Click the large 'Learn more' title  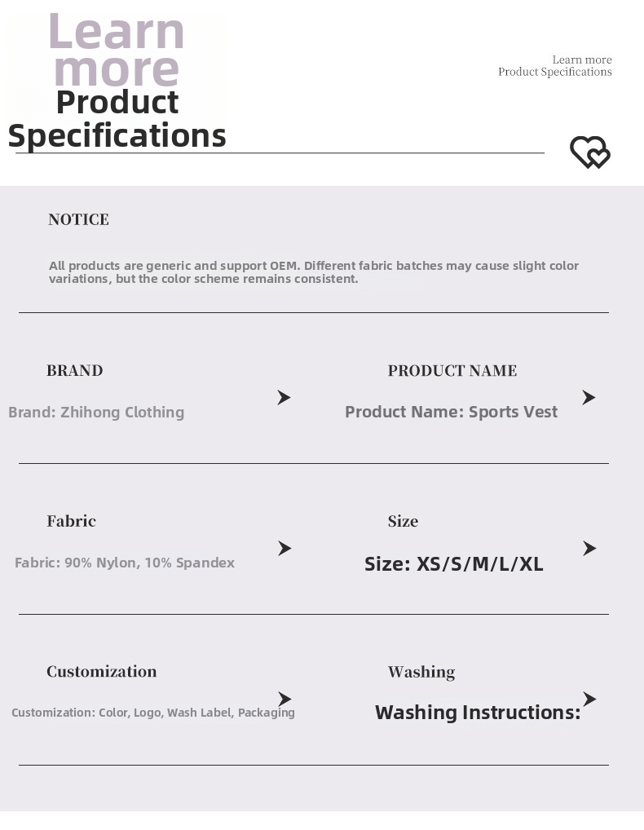(x=117, y=50)
